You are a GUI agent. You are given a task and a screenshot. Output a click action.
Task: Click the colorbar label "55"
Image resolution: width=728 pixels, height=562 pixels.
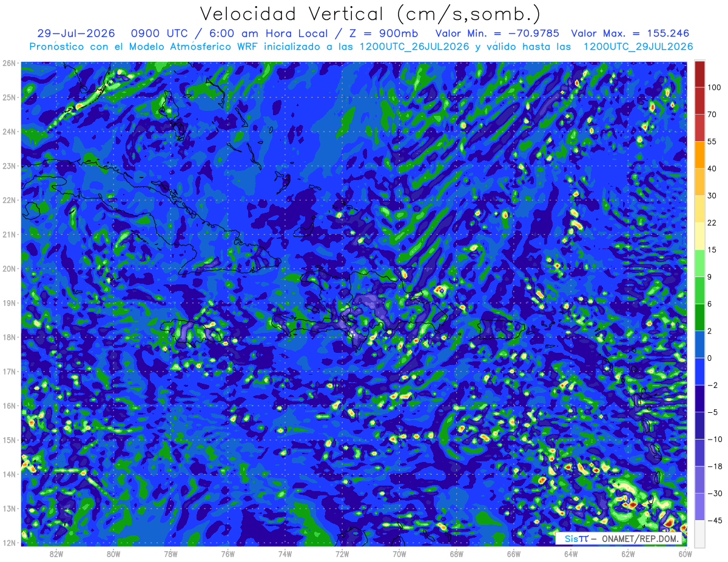click(x=712, y=142)
